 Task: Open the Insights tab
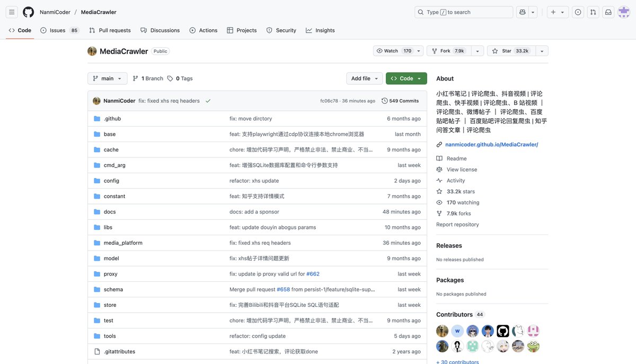coord(320,30)
